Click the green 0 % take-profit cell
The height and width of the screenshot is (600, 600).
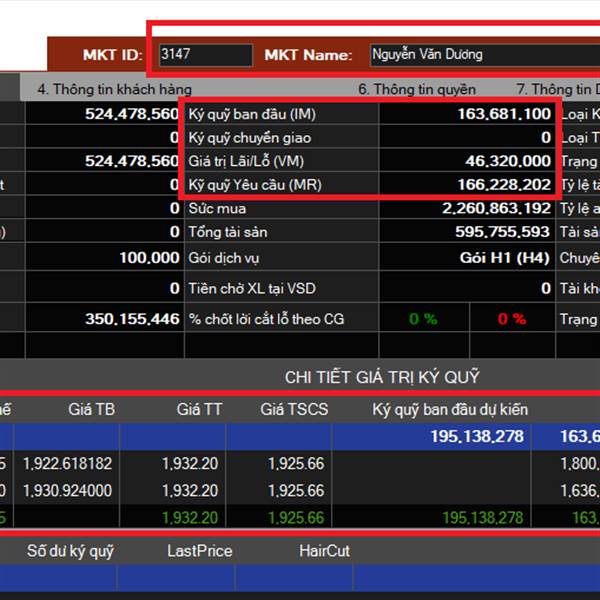coord(422,319)
